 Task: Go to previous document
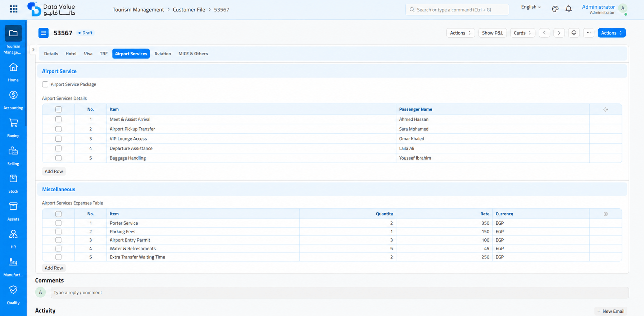click(544, 33)
